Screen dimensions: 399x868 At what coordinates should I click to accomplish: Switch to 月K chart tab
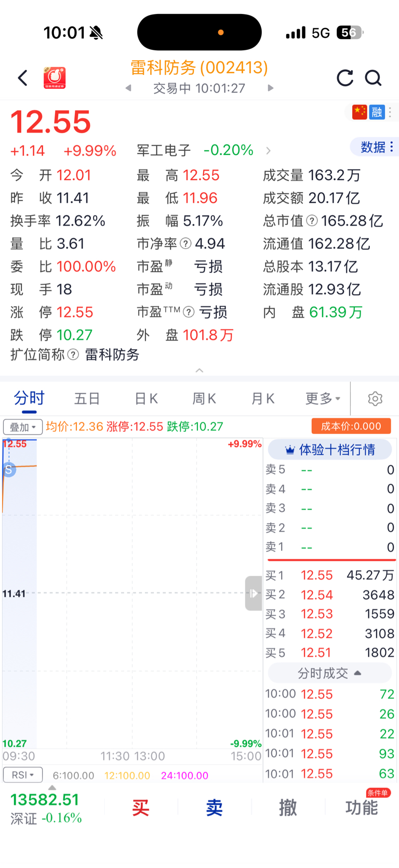click(x=263, y=399)
